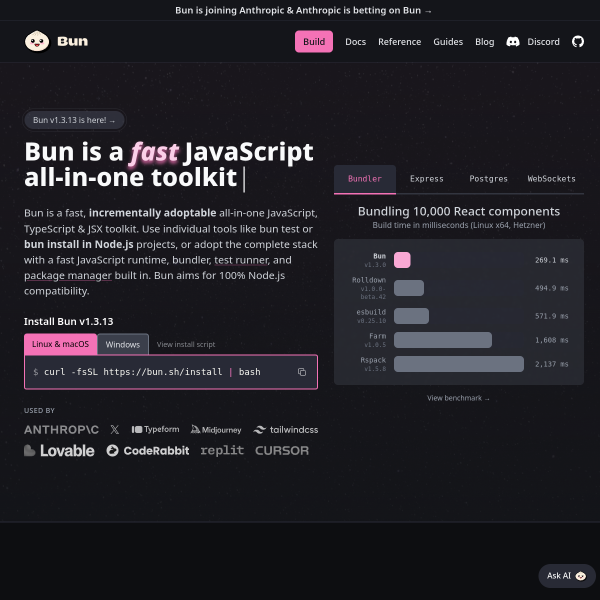The width and height of the screenshot is (600, 600).
Task: Click the 1,608 ms value
Action: click(x=551, y=340)
